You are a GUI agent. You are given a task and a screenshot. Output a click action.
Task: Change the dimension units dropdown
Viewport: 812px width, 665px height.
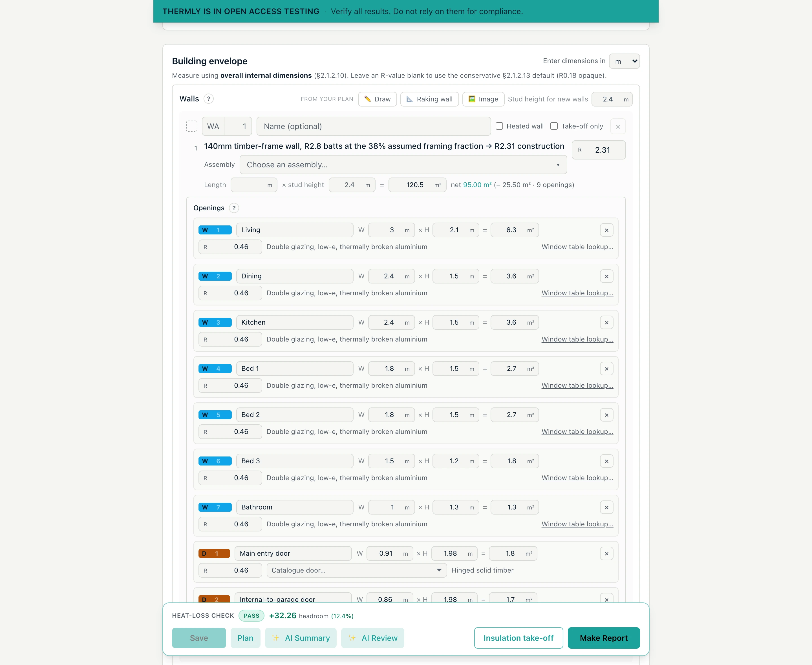pos(624,61)
